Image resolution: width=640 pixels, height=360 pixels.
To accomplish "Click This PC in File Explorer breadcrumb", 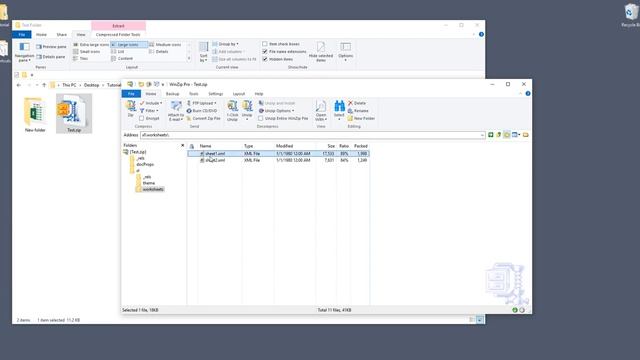I will 69,85.
